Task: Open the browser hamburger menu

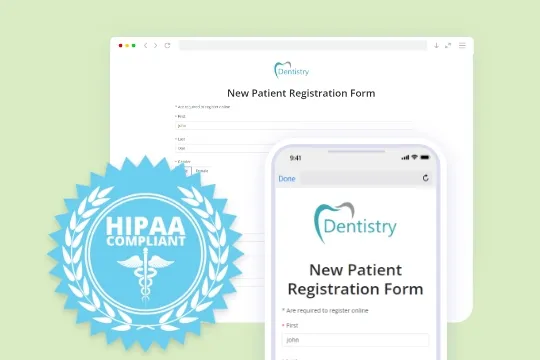Action: [462, 45]
